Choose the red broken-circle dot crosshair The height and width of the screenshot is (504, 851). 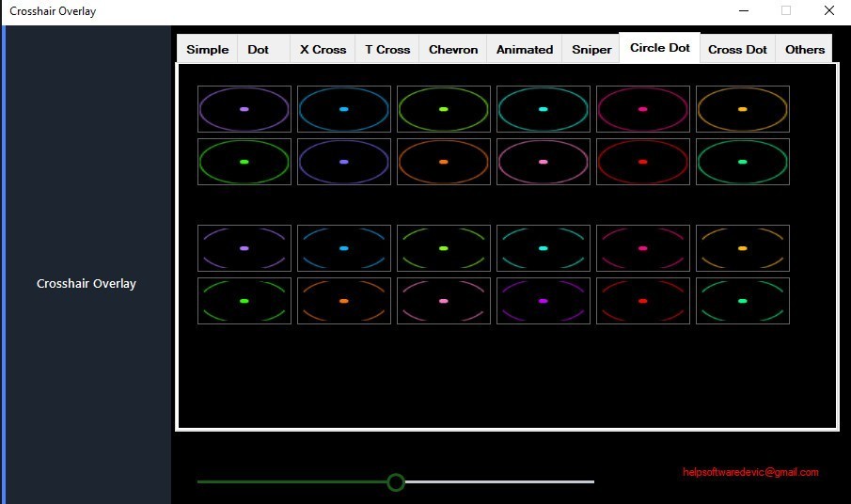pyautogui.click(x=642, y=301)
